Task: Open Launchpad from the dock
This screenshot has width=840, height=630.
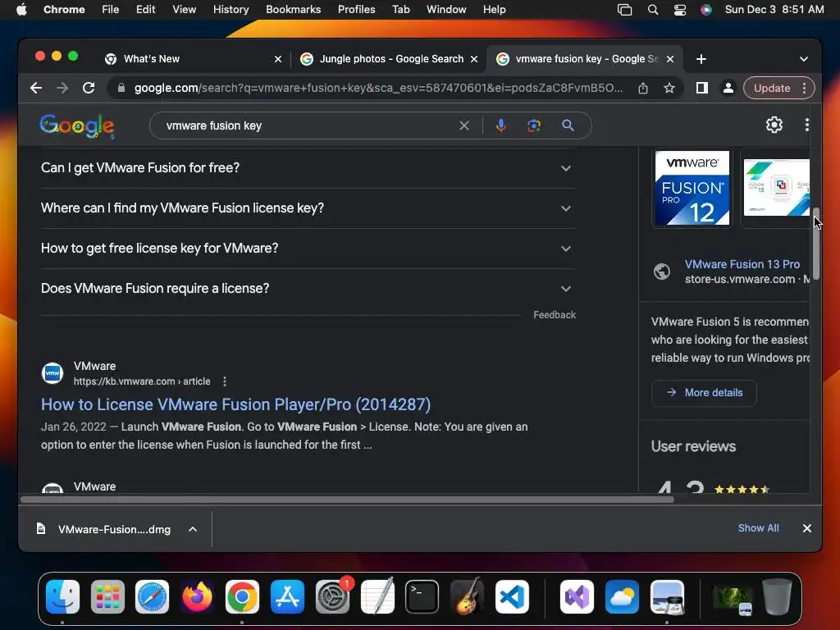Action: (x=107, y=596)
